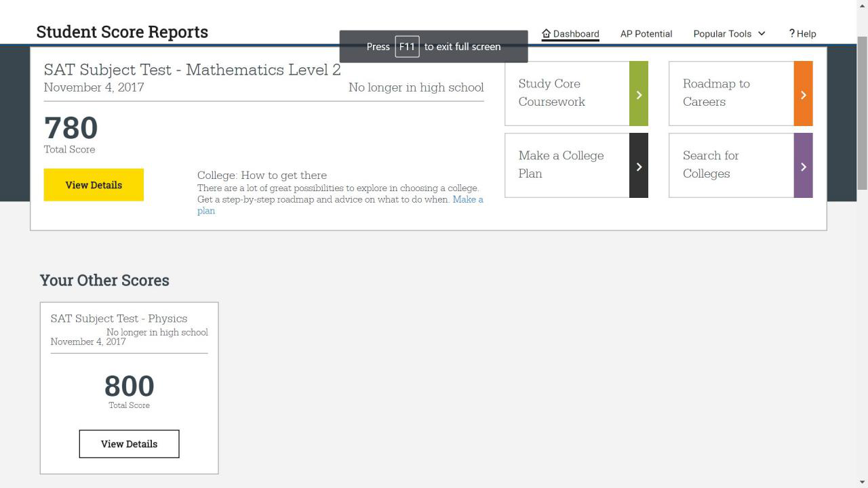View Details for the Physics score
This screenshot has width=868, height=488.
coord(130,444)
